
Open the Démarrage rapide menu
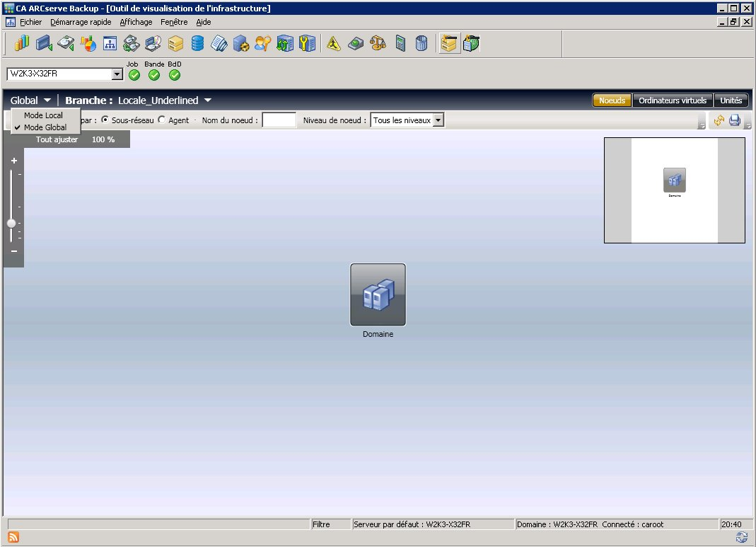coord(81,22)
